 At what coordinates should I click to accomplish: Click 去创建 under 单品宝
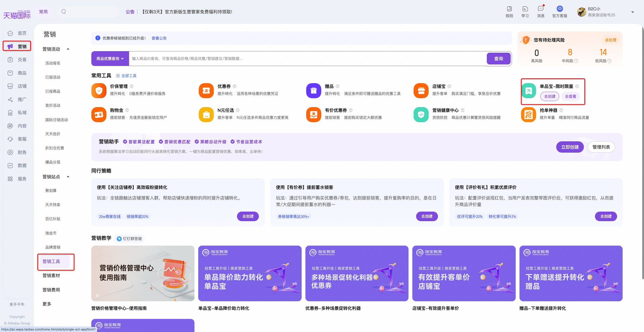(550, 96)
